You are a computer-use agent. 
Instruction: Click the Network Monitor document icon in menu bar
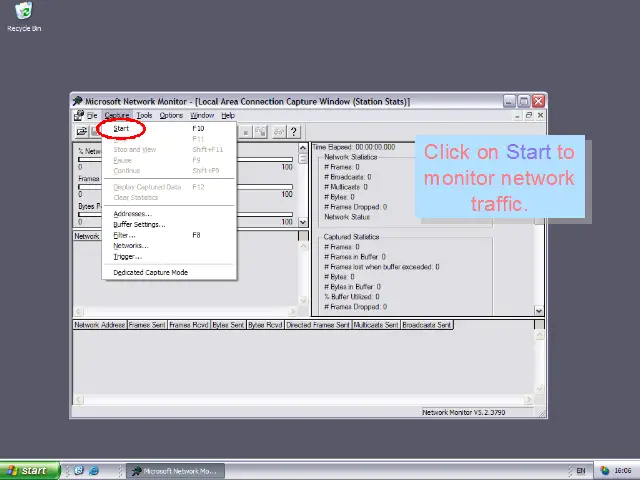(x=79, y=116)
